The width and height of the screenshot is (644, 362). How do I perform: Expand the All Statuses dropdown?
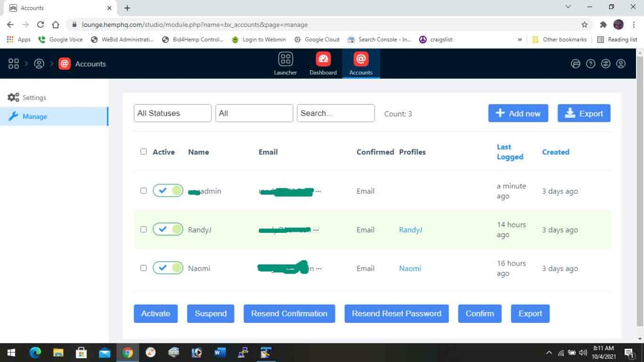point(172,113)
